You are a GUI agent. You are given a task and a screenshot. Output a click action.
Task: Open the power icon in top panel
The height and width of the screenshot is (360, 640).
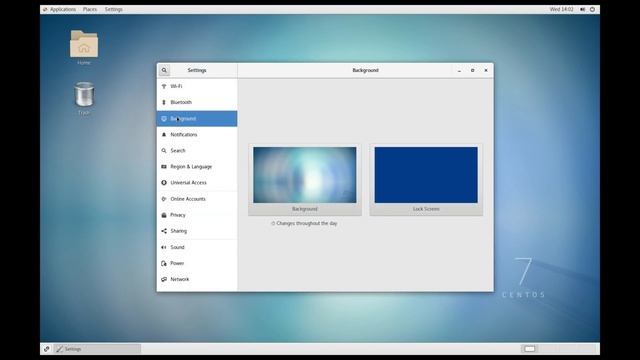[592, 9]
